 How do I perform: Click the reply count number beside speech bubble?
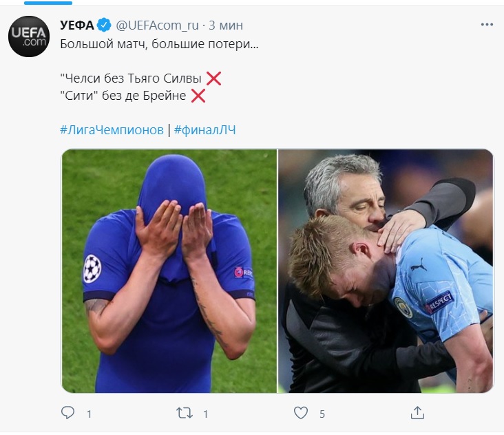pos(89,414)
